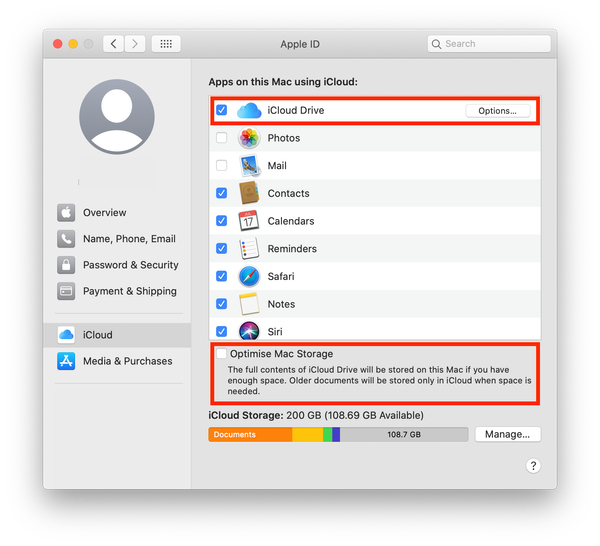Toggle the Siri checkbox

(x=222, y=331)
